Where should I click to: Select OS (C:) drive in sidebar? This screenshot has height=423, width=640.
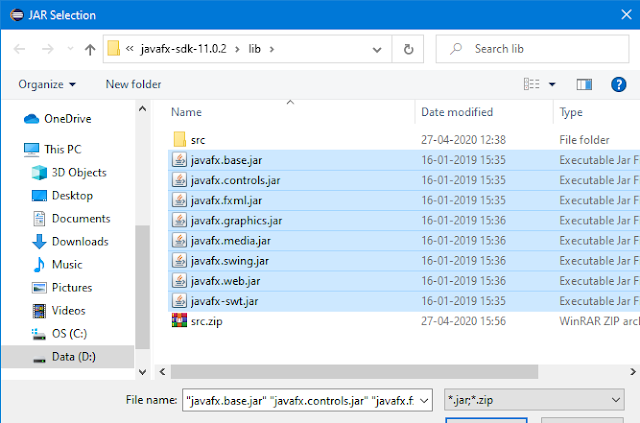click(x=59, y=334)
